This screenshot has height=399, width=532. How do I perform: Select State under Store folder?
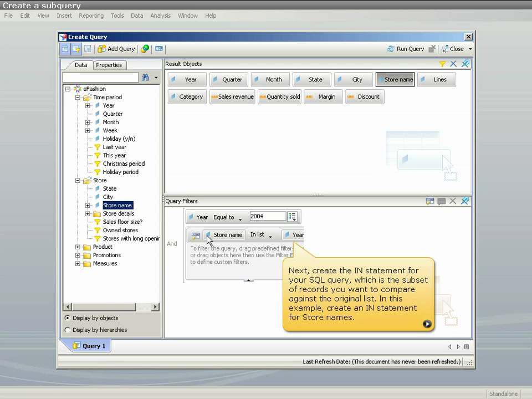(109, 188)
